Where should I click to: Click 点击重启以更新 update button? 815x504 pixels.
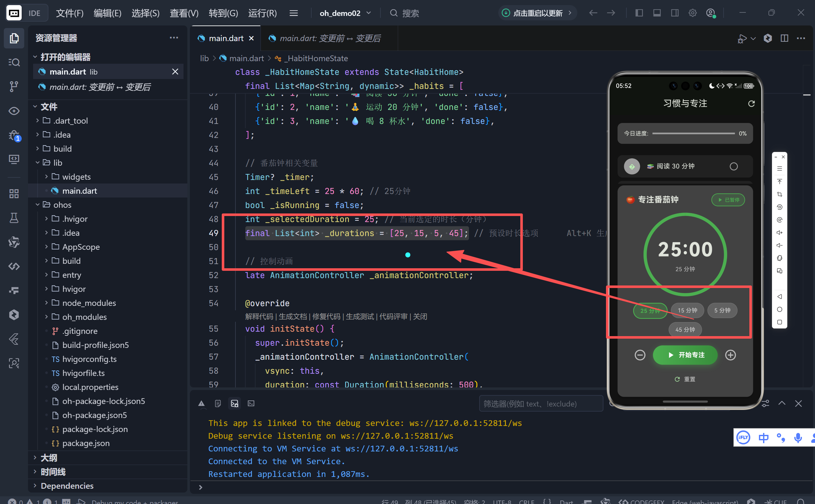(537, 13)
